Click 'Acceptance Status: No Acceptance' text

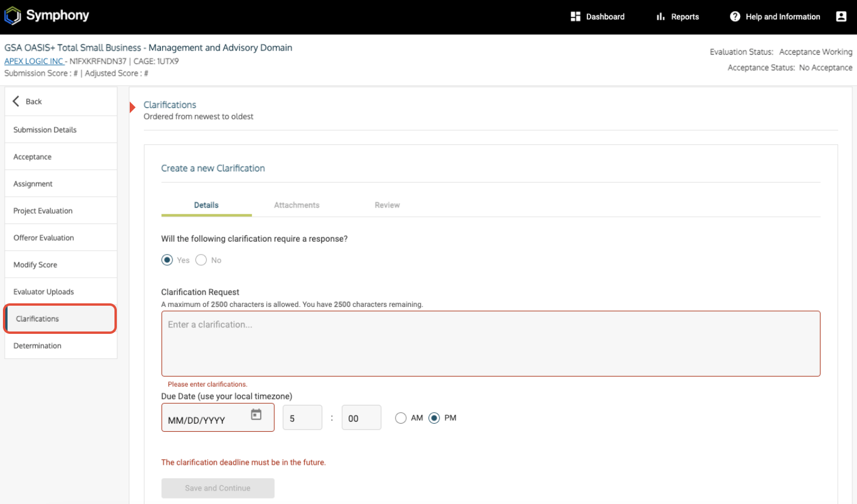(790, 68)
